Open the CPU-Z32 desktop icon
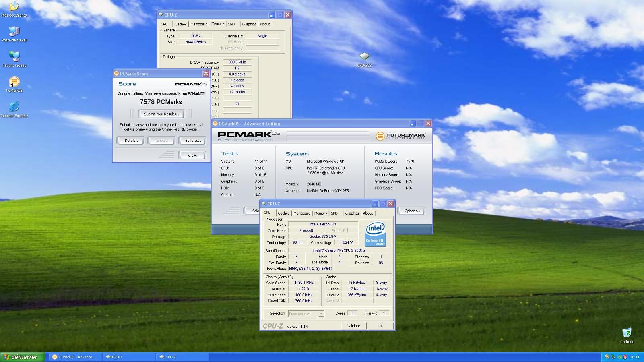 (x=364, y=59)
